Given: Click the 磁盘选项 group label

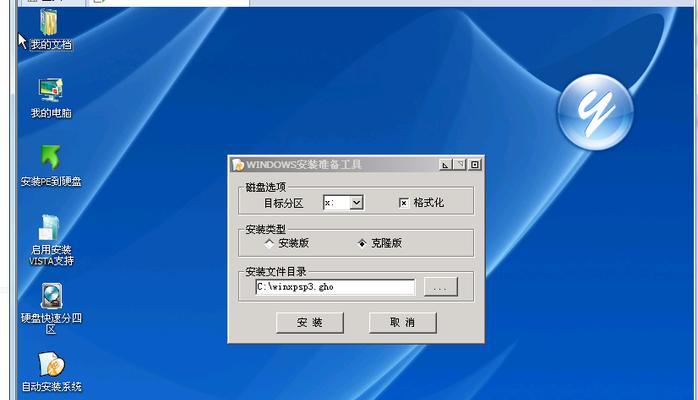Looking at the screenshot, I should tap(266, 187).
